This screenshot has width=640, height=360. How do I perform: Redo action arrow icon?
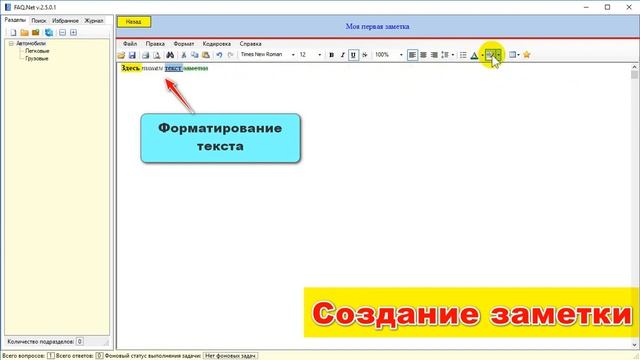231,55
